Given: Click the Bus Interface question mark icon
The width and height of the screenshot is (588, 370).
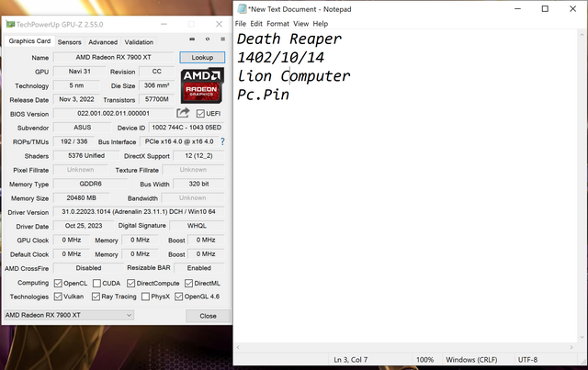Looking at the screenshot, I should coord(221,141).
